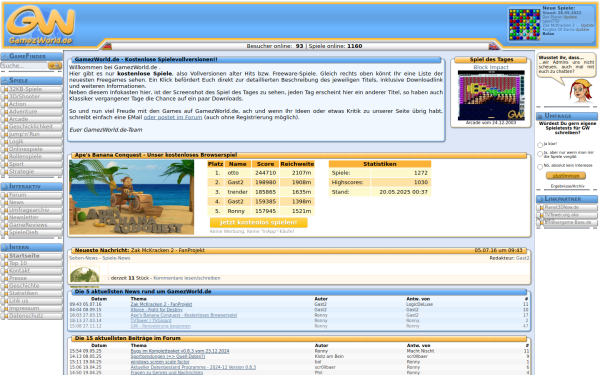Viewport: 600px width, 375px height.
Task: Click the redhead pirate mascot image
Action: coord(580,91)
